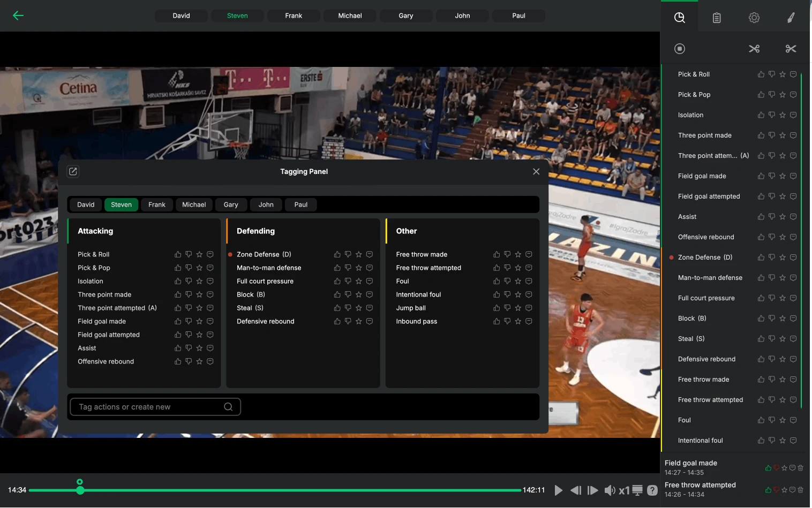Open the clipboard notes tab icon
This screenshot has height=508, width=812.
click(x=717, y=18)
